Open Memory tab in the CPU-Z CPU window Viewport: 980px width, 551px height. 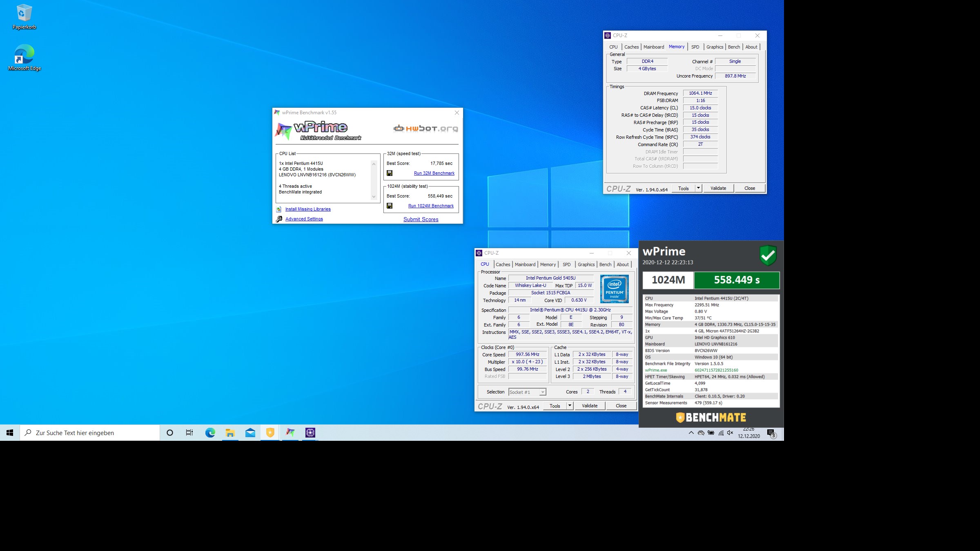548,264
